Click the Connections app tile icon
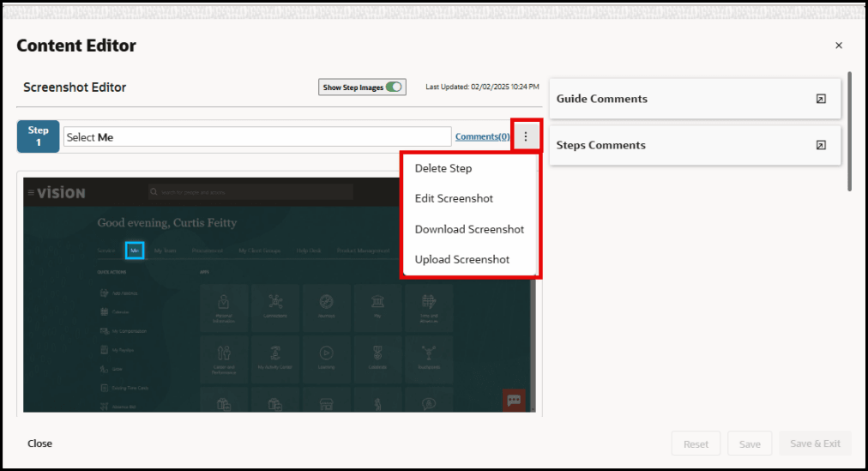This screenshot has width=868, height=471. click(275, 302)
